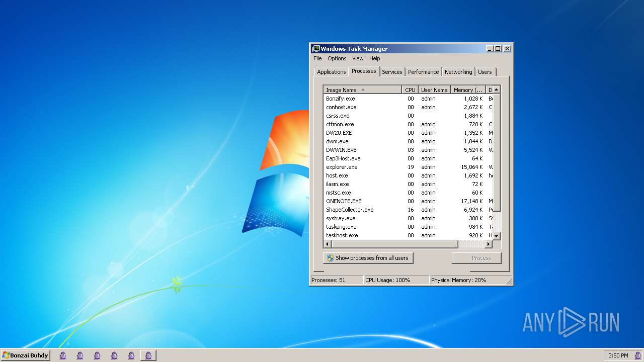
Task: Sort by User Name column header
Action: pyautogui.click(x=434, y=90)
